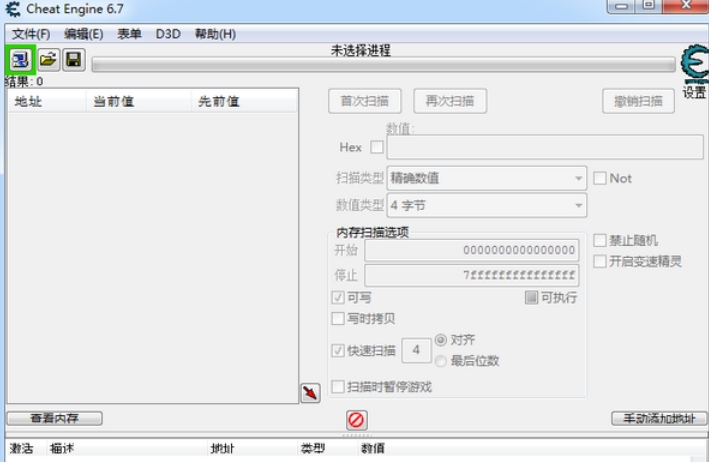Minimize the Cheat Engine window
This screenshot has width=709, height=462.
621,6
